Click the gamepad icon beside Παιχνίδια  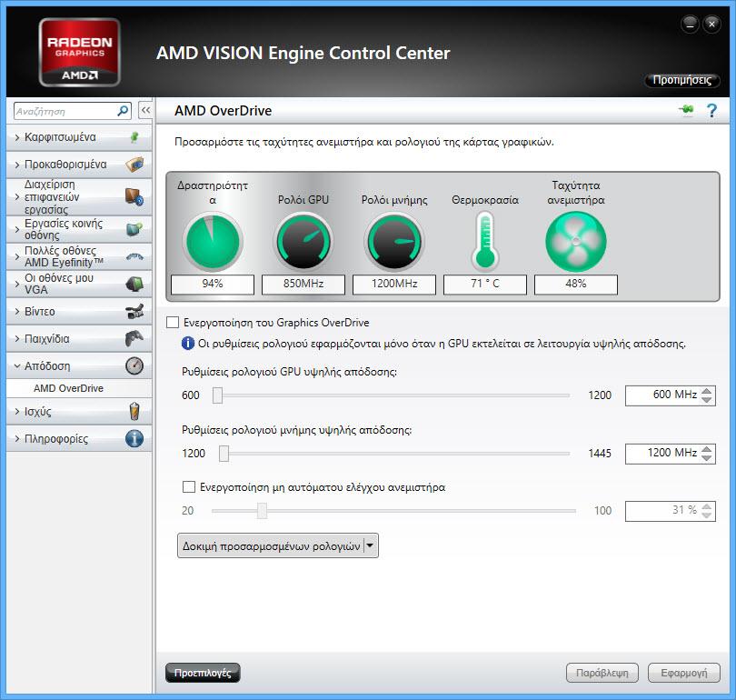pos(134,338)
